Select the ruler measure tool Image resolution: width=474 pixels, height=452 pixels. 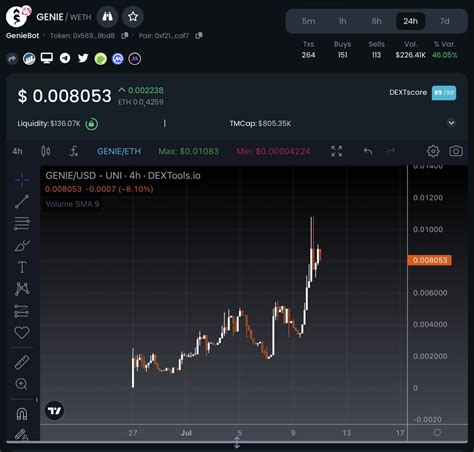22,363
